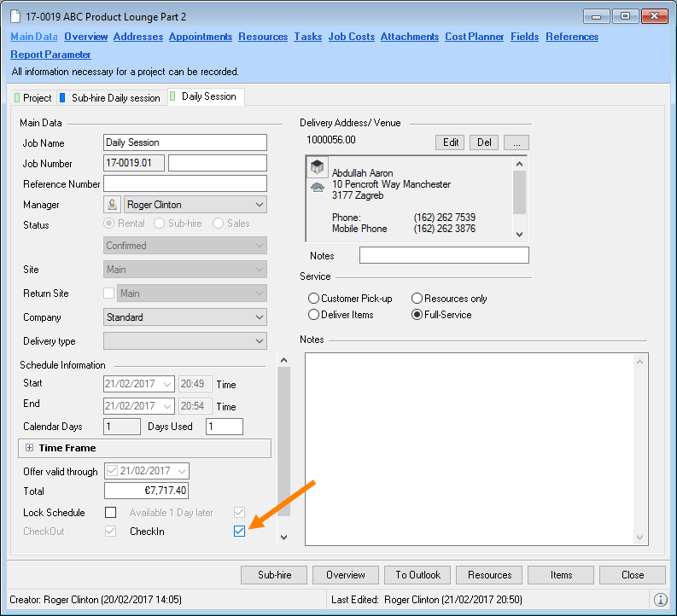Screen dimensions: 677x616
Task: Open the Company dropdown set to Standard
Action: pos(260,317)
